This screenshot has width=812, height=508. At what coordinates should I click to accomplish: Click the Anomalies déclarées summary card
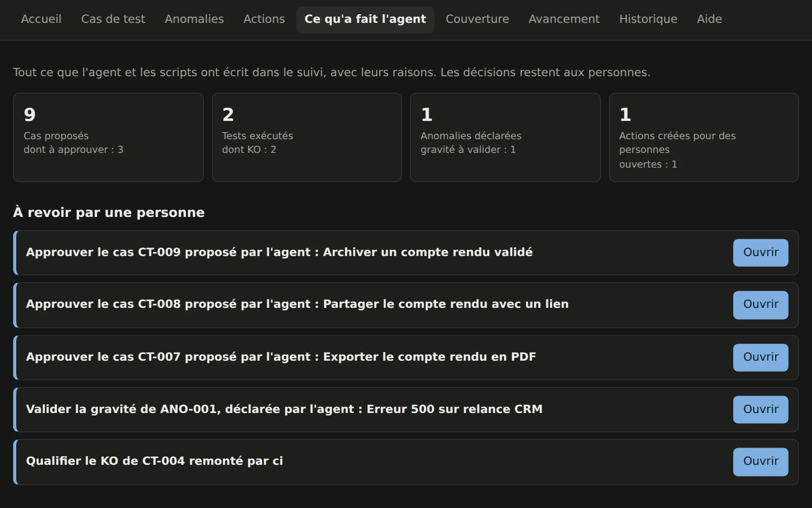[x=505, y=137]
